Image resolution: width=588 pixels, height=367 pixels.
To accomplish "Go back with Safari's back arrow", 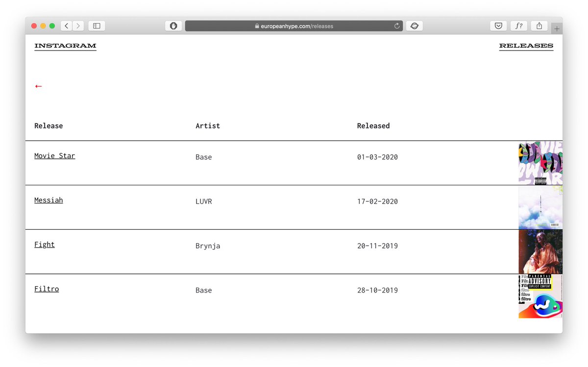I will [x=67, y=26].
